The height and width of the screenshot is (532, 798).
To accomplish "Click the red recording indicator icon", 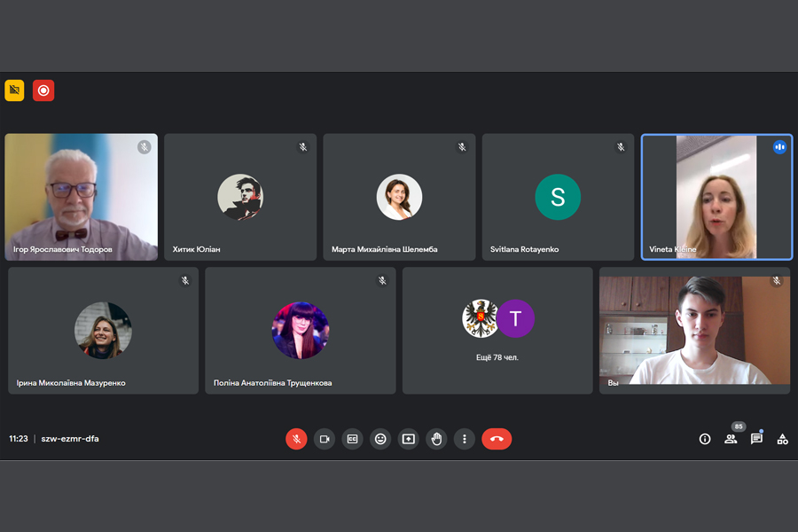I will pos(43,90).
